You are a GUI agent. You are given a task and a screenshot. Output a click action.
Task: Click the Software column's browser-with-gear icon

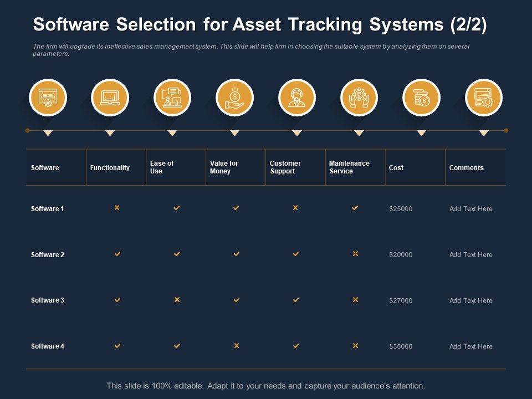[48, 98]
